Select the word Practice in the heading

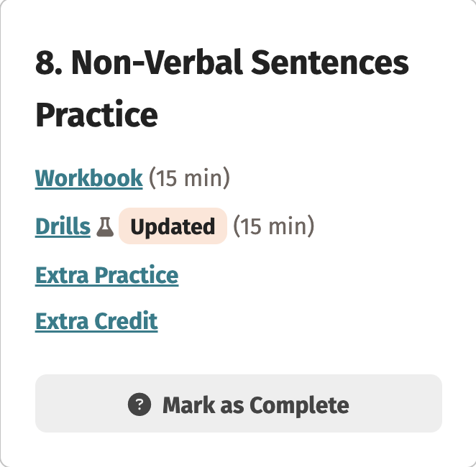[96, 114]
